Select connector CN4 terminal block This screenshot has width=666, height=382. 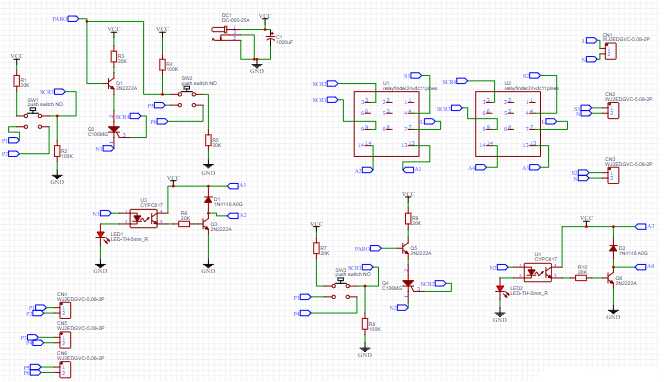[65, 311]
